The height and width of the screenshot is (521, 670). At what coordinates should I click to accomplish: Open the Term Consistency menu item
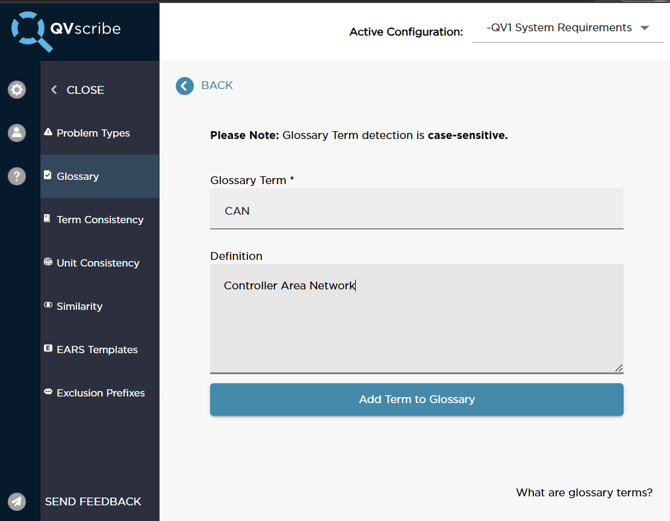pyautogui.click(x=100, y=220)
